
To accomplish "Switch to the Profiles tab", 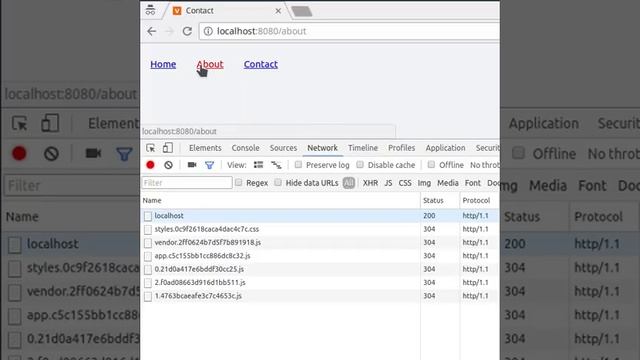I will pos(401,148).
